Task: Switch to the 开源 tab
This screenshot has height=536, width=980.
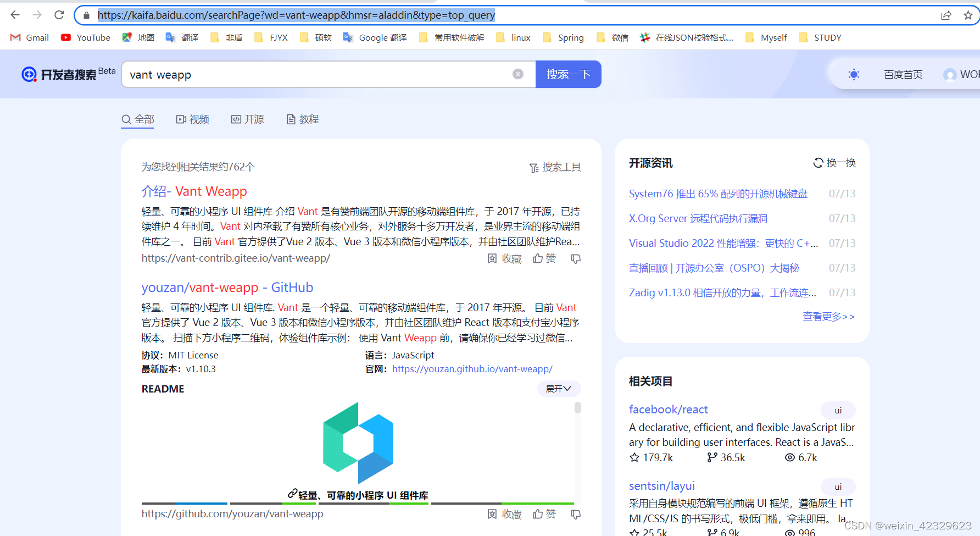Action: pos(248,119)
